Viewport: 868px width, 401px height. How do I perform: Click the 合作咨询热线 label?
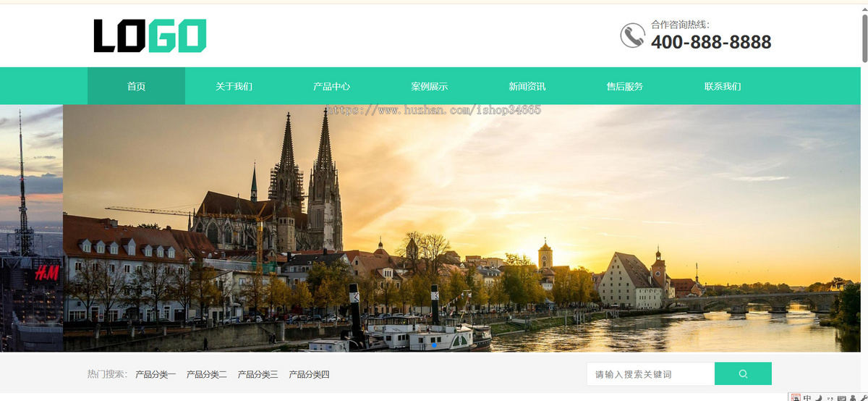[680, 25]
